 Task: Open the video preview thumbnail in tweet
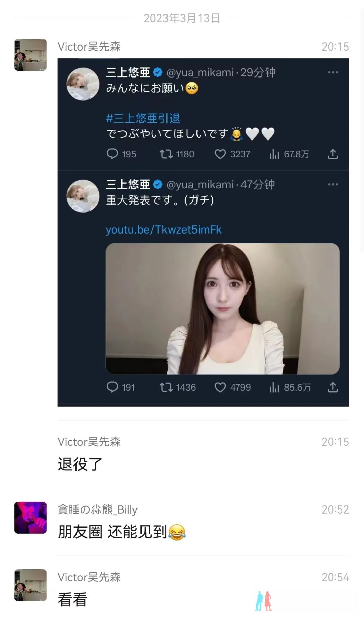pyautogui.click(x=222, y=309)
